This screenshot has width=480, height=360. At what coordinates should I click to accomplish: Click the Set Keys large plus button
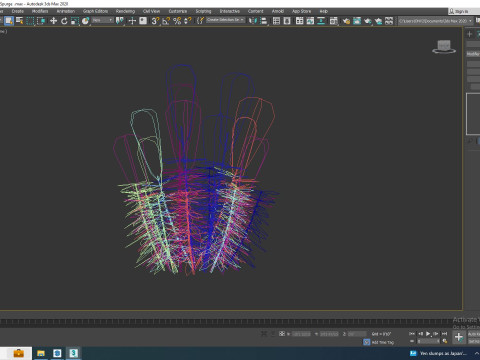pos(459,337)
